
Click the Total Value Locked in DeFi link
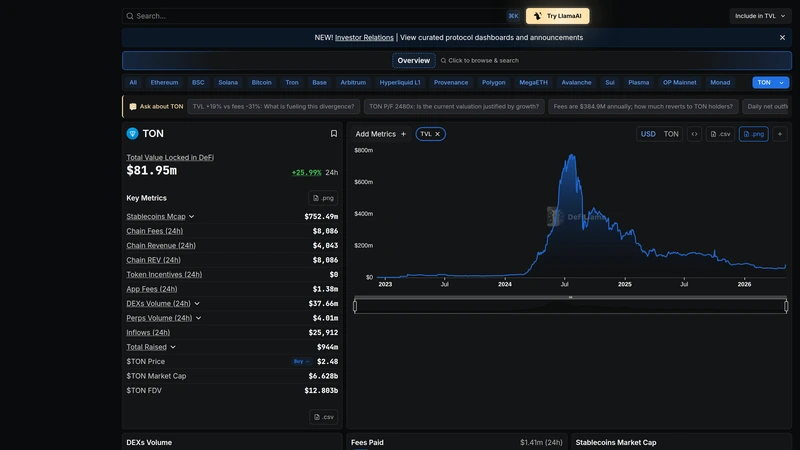click(x=170, y=158)
